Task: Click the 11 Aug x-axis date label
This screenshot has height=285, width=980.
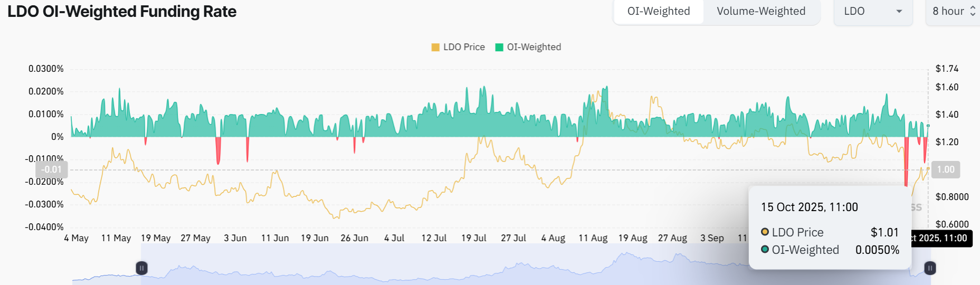Action: pos(593,238)
